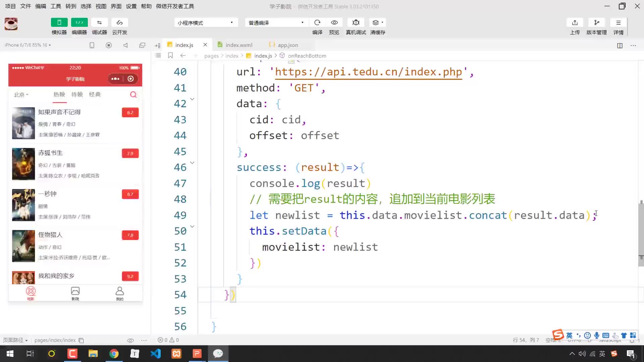The image size is (644, 362).
Task: Toggle the Simulator panel button
Action: [59, 22]
